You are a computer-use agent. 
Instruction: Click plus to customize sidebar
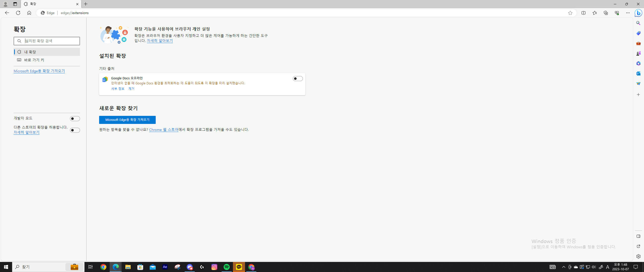638,95
